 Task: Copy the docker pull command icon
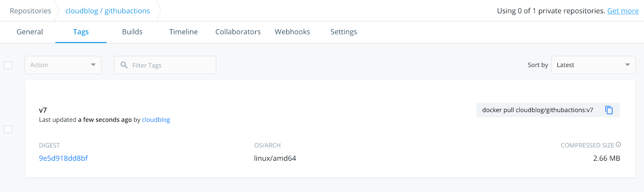609,110
